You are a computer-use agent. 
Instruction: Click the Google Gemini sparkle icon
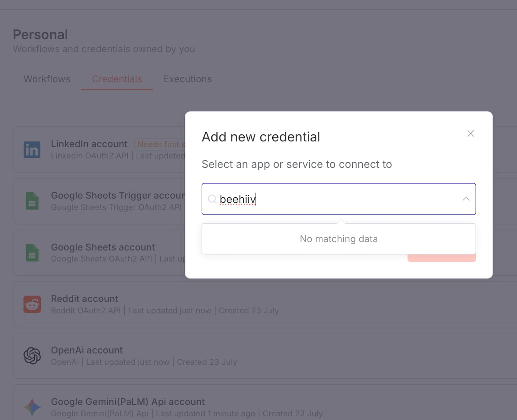(x=32, y=407)
